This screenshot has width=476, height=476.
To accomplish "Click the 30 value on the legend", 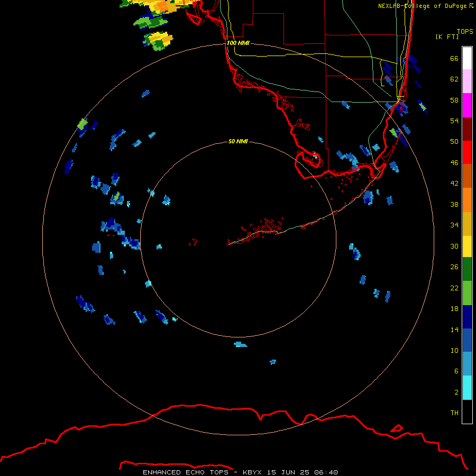I will tap(454, 246).
